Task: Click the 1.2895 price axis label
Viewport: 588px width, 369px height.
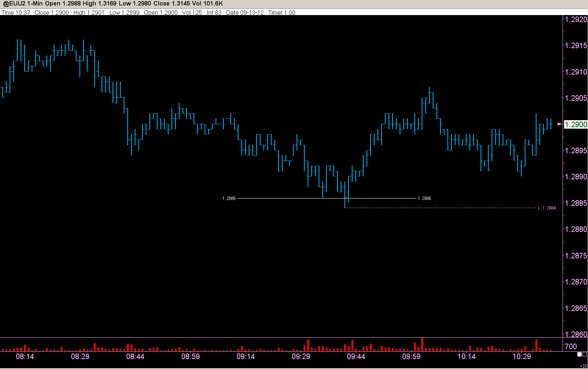Action: click(x=576, y=151)
